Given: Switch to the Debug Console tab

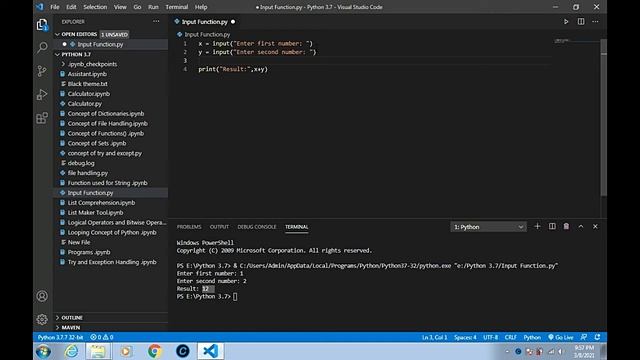Looking at the screenshot, I should (x=257, y=227).
